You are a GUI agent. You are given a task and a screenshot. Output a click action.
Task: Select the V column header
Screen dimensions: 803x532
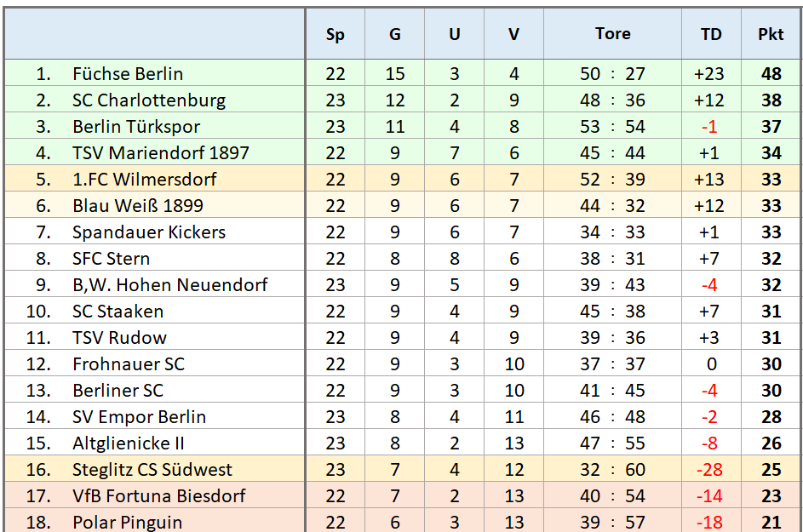514,34
